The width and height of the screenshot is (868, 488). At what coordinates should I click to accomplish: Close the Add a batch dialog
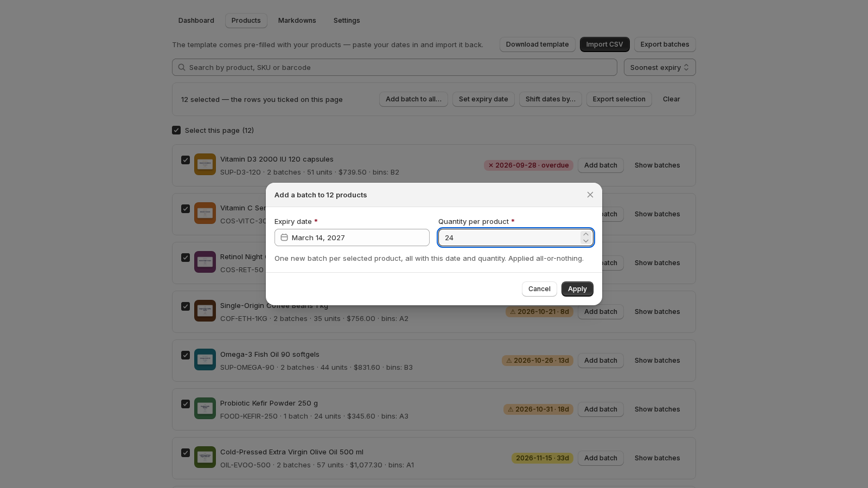coord(590,195)
